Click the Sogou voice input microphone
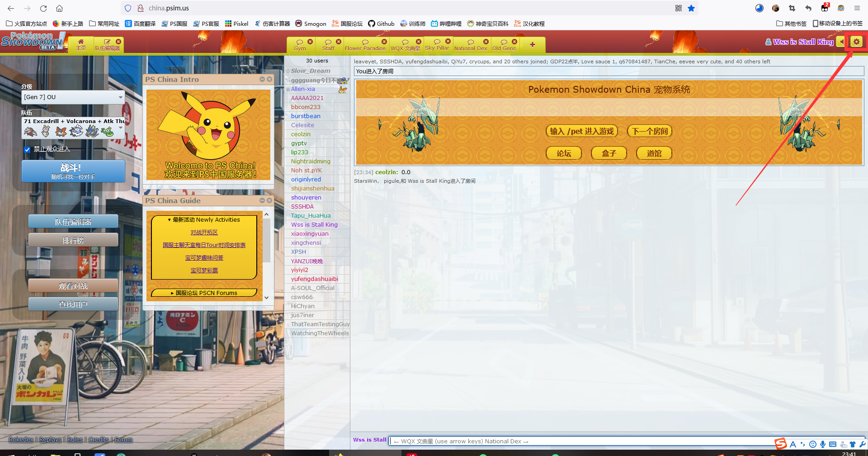The height and width of the screenshot is (456, 868). [823, 444]
